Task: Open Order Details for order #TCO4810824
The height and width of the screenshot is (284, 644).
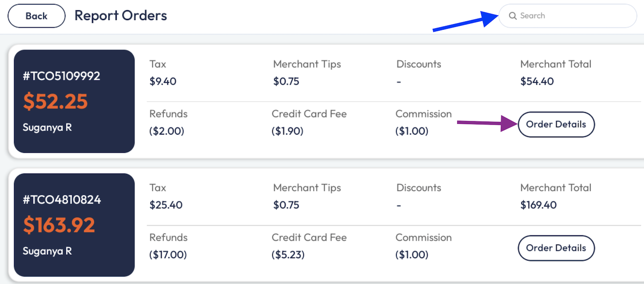Action: (x=556, y=248)
